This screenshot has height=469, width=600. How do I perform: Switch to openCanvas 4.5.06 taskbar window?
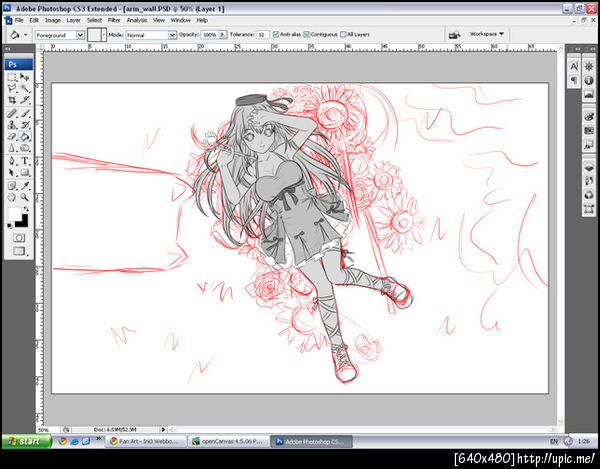point(229,441)
